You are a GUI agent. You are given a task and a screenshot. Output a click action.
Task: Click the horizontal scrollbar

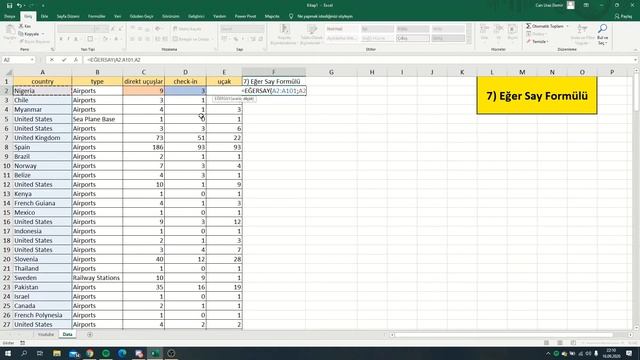coord(503,335)
